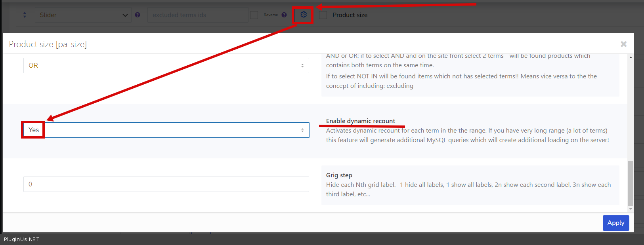Close the Product size popup with the X
The image size is (644, 245).
click(x=623, y=44)
